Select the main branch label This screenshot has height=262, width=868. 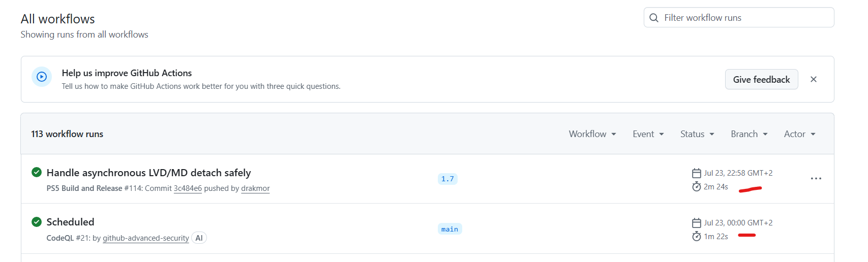(450, 229)
